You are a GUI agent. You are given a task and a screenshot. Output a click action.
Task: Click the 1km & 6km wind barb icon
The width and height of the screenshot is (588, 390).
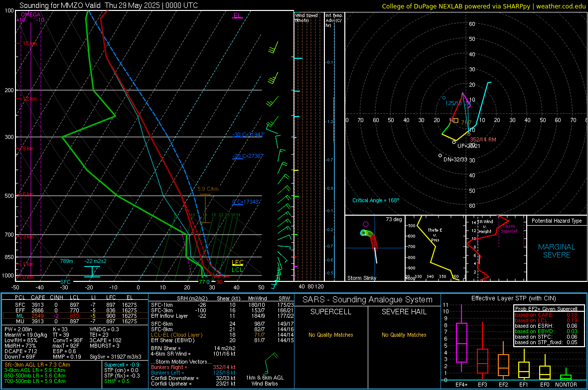pos(271,363)
